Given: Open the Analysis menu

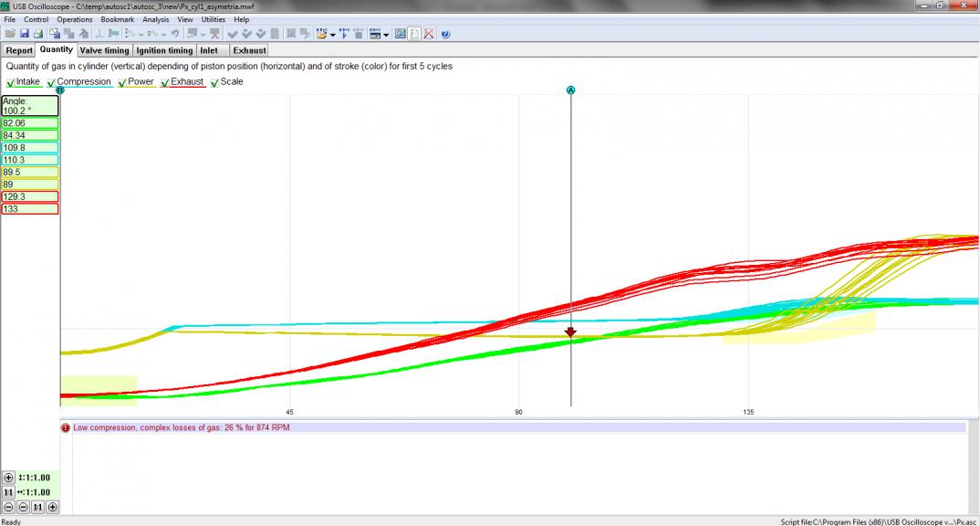Looking at the screenshot, I should [x=156, y=19].
